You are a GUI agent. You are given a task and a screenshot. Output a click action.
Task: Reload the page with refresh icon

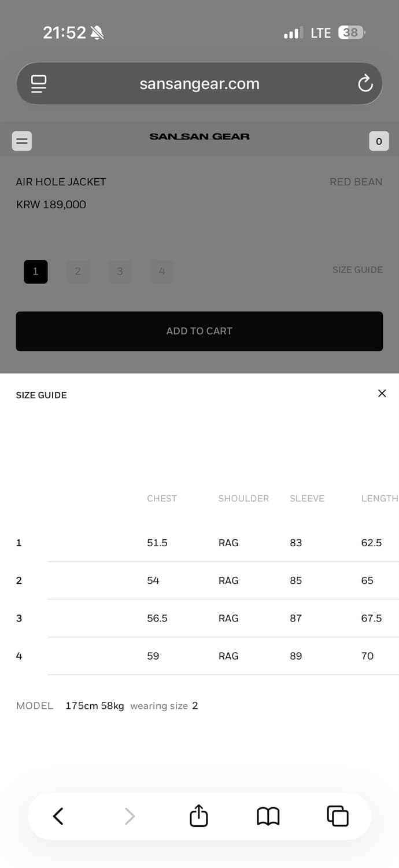[365, 84]
